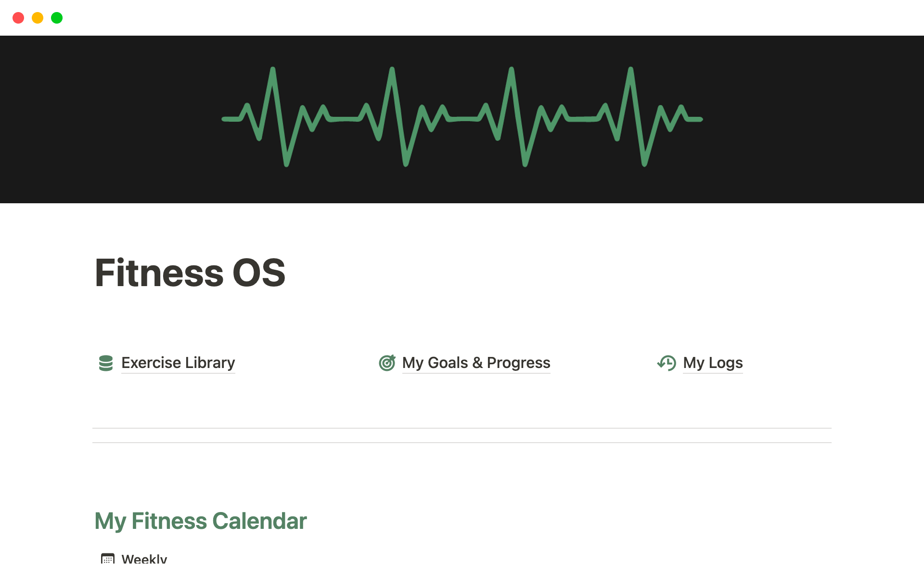Maximize the window with the green button
Viewport: 924px width, 578px height.
tap(57, 18)
